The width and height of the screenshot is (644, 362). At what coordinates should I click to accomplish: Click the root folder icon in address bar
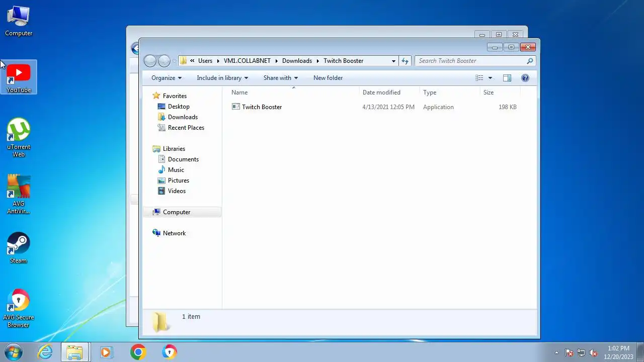click(183, 61)
